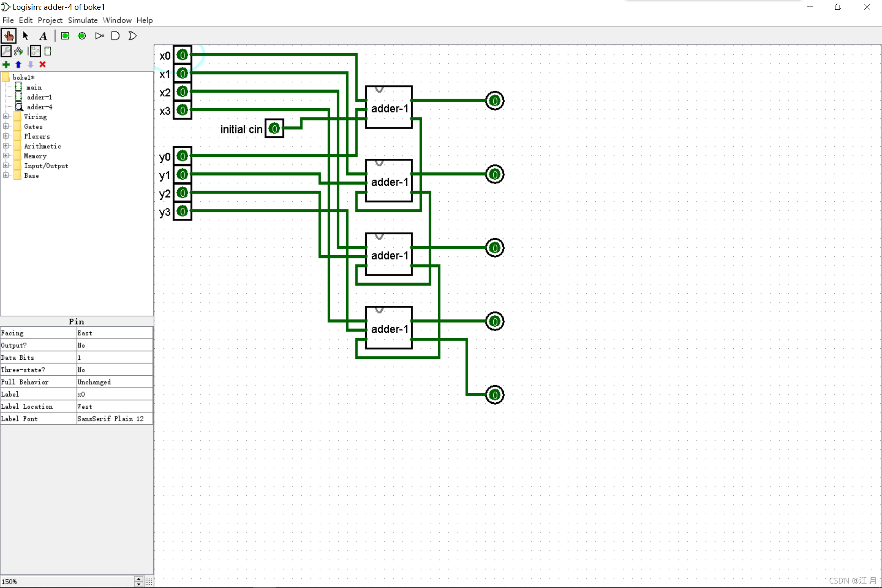
Task: Open the Facing property dropdown
Action: (114, 333)
